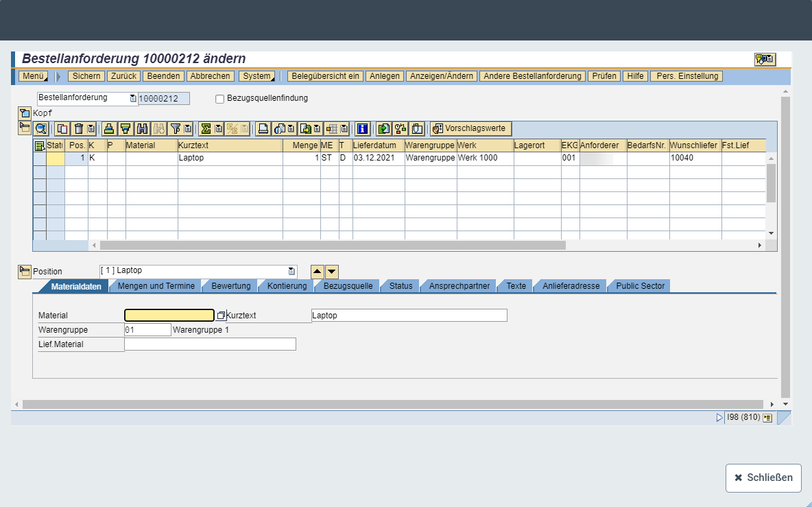Open the Bestellanforderung document type dropdown
Image resolution: width=812 pixels, height=507 pixels.
point(133,99)
